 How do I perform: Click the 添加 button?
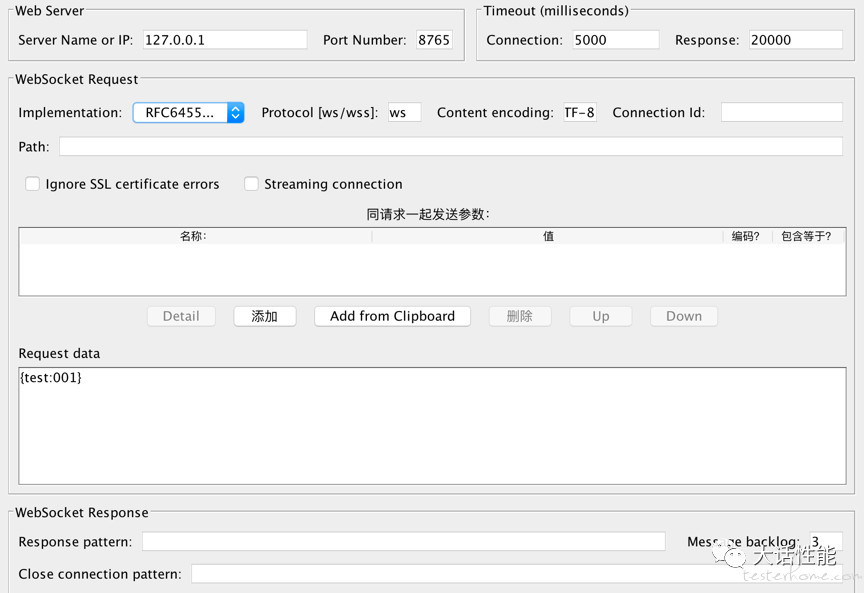(264, 316)
